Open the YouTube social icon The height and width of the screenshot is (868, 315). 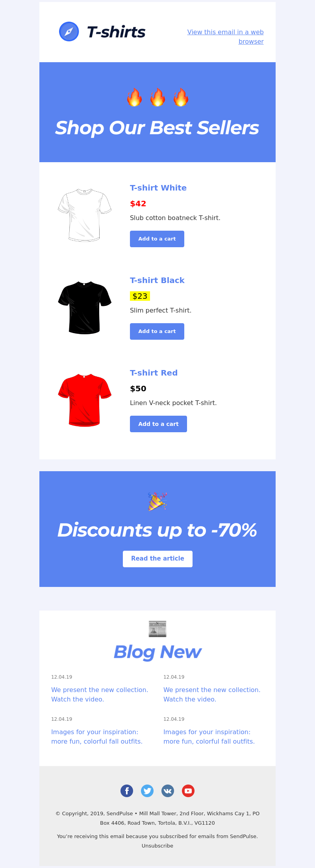(x=188, y=791)
